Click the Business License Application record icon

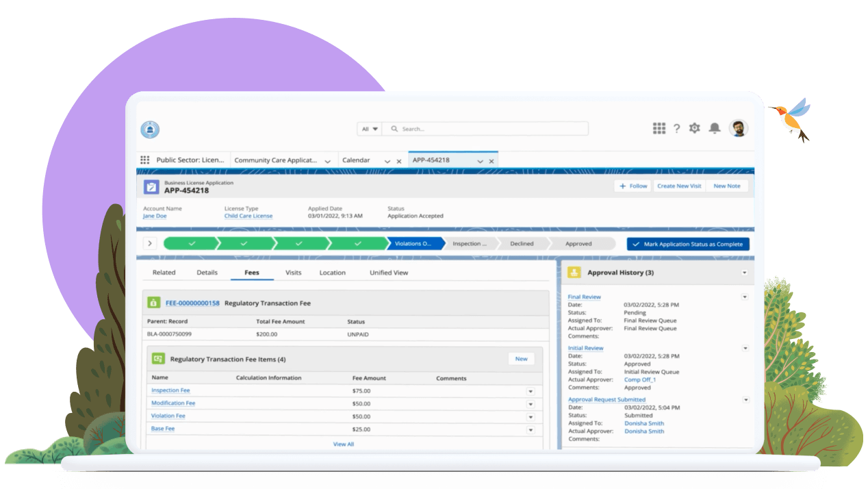151,186
